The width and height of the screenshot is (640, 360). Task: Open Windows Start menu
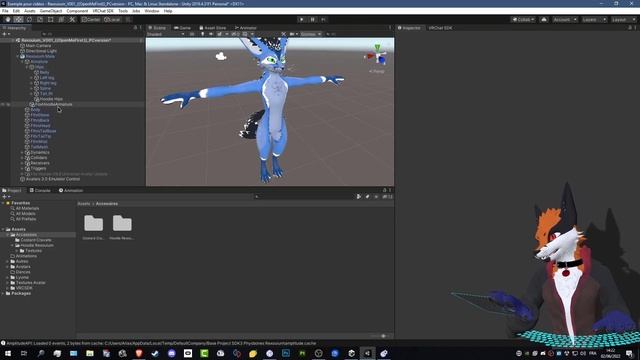click(x=8, y=353)
